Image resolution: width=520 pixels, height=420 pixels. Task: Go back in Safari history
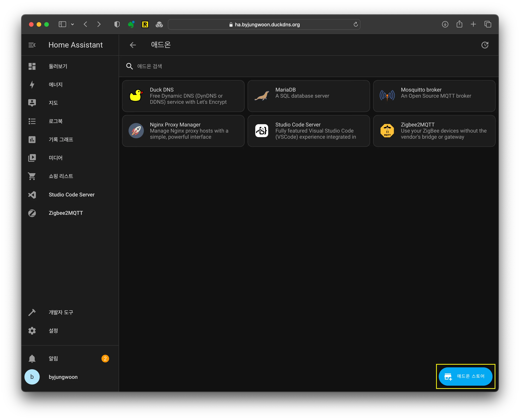click(85, 24)
